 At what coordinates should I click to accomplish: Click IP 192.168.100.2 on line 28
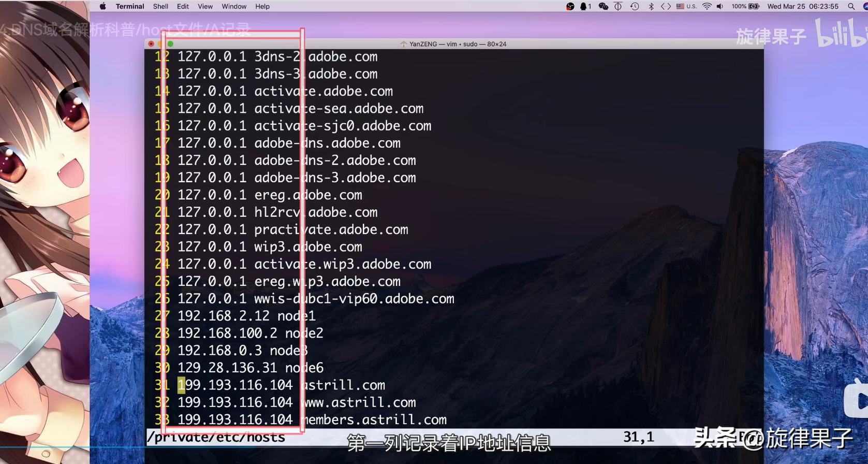(227, 333)
